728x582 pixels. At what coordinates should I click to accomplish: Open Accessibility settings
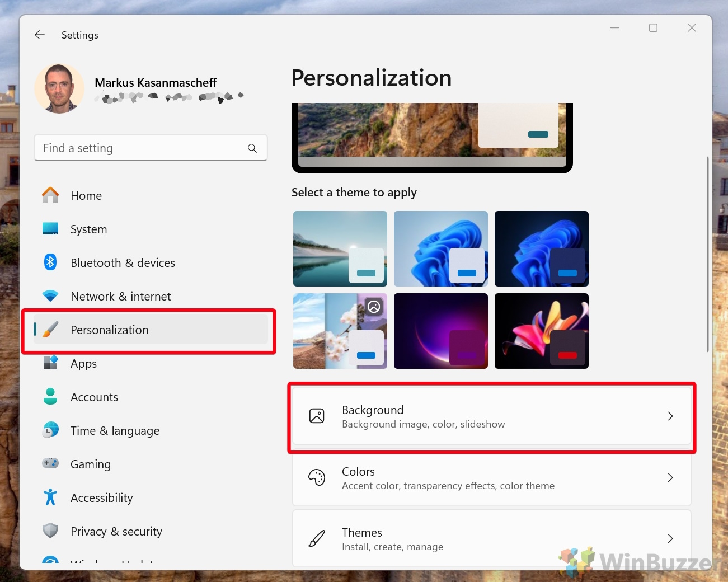pyautogui.click(x=151, y=497)
